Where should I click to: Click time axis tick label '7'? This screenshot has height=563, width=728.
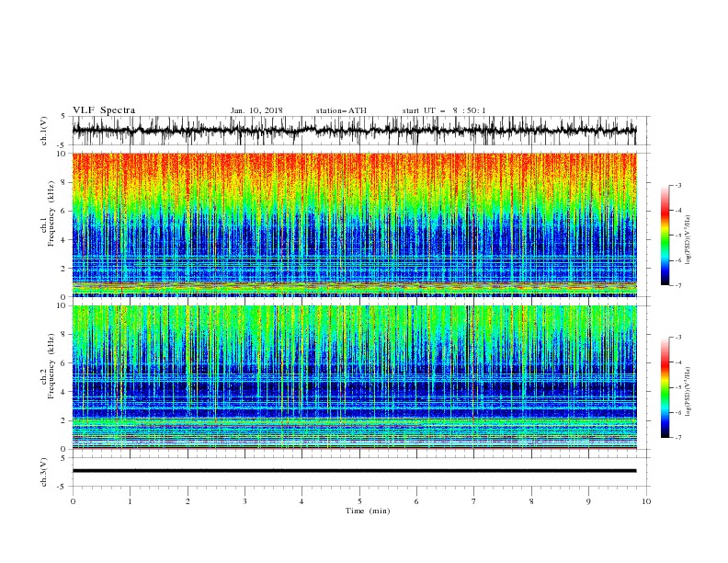[473, 501]
